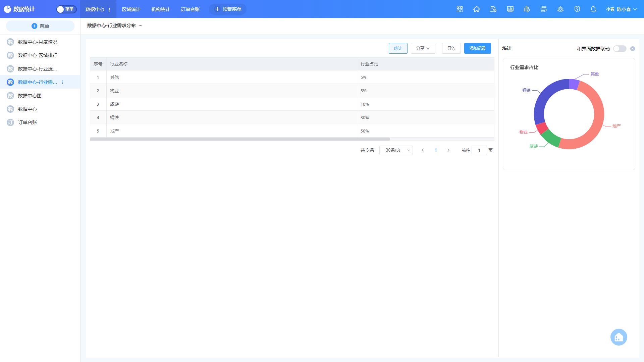Click the 30% cell for 钢铁

coord(426,117)
